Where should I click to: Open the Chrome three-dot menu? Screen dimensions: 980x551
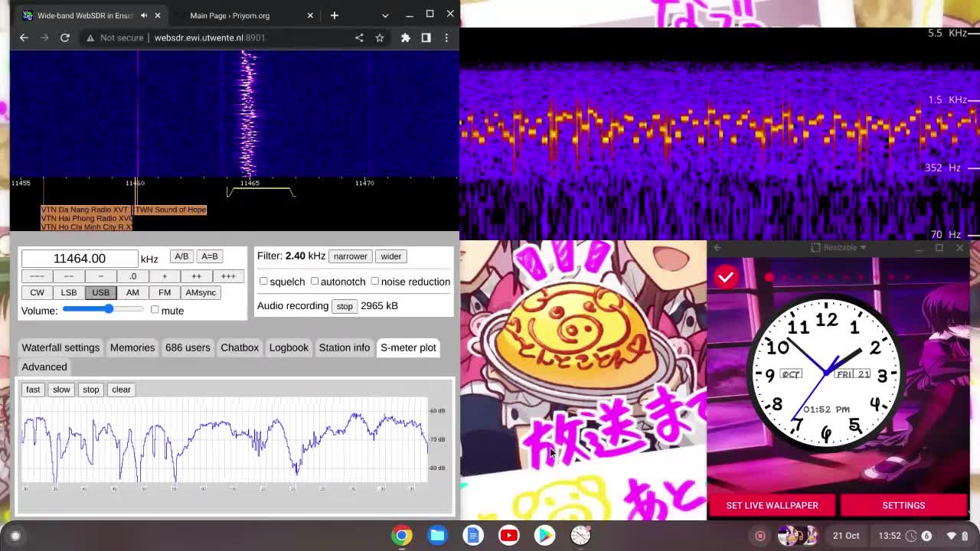(446, 37)
